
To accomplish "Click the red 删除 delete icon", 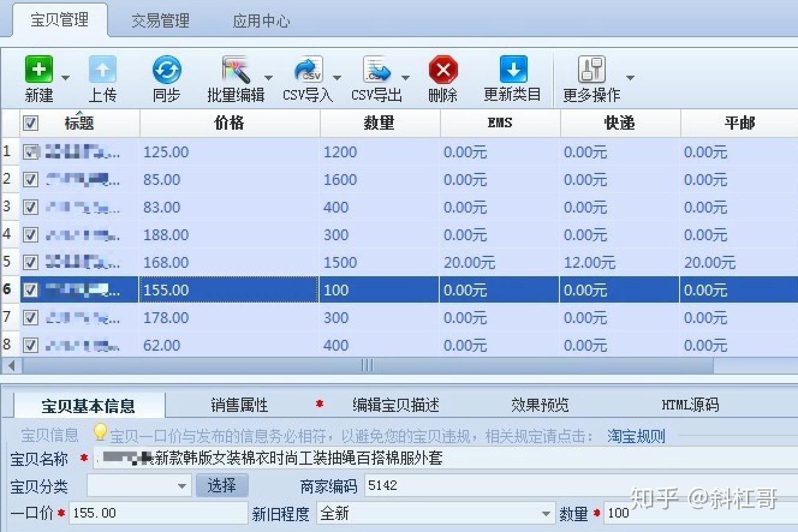I will pyautogui.click(x=443, y=70).
